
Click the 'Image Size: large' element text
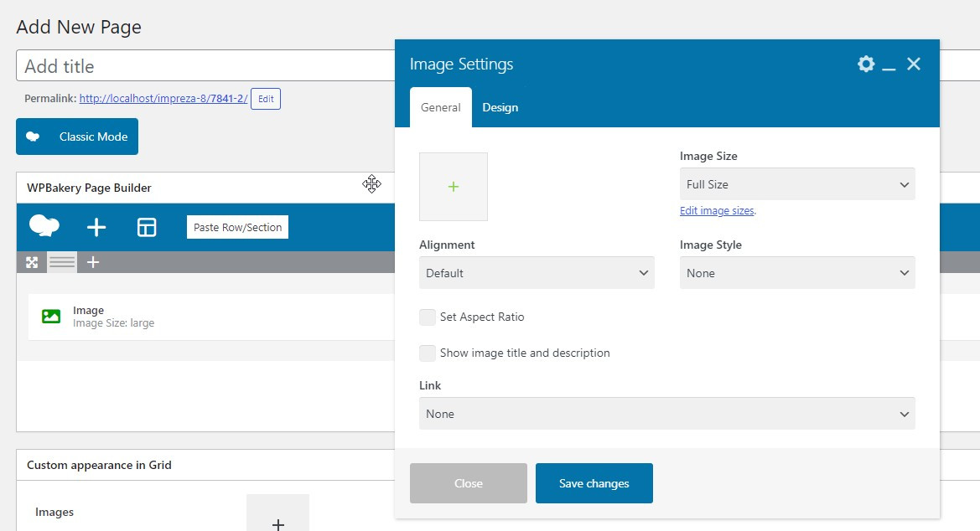114,323
